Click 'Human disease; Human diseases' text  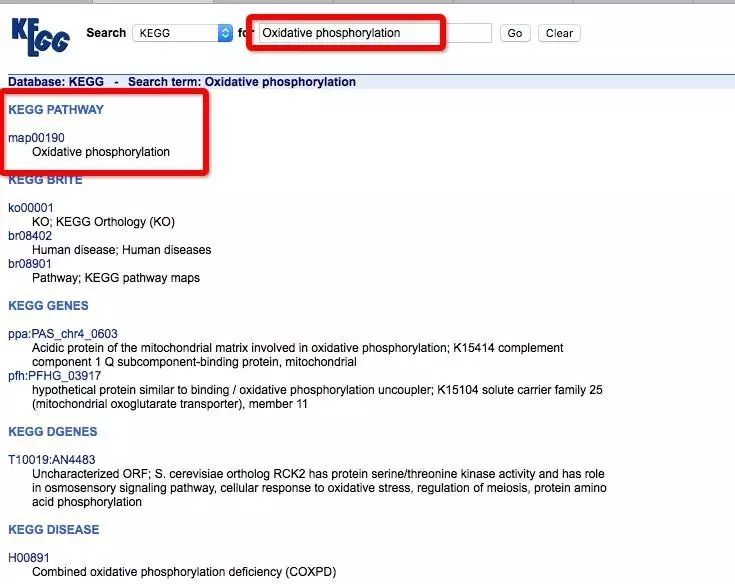(121, 250)
